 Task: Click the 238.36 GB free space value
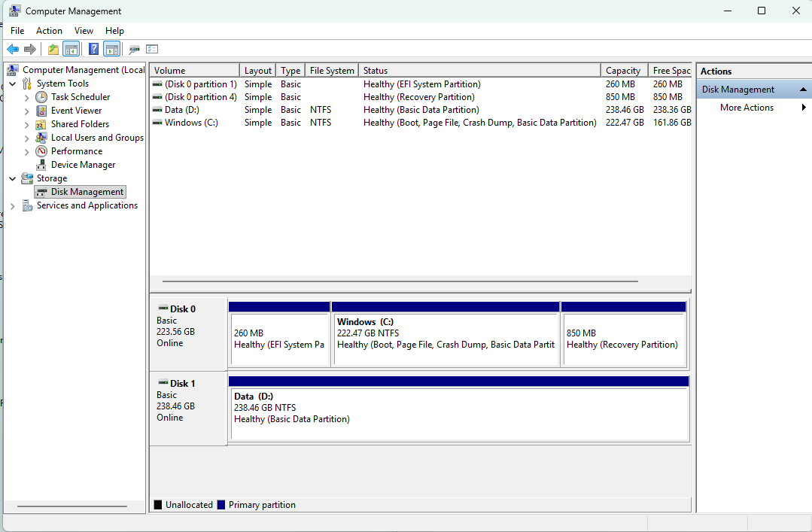pos(672,110)
